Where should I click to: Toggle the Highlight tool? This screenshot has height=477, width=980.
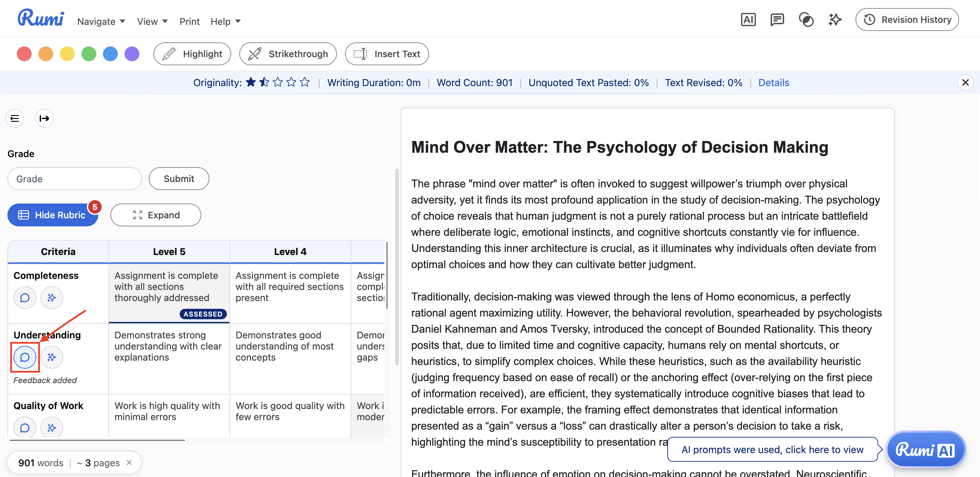(192, 54)
